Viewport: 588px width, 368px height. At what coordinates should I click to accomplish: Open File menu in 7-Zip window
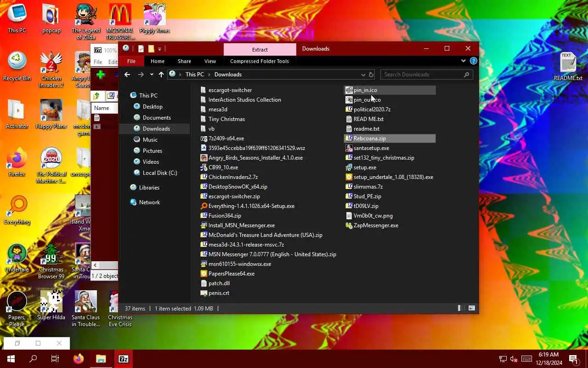point(98,62)
